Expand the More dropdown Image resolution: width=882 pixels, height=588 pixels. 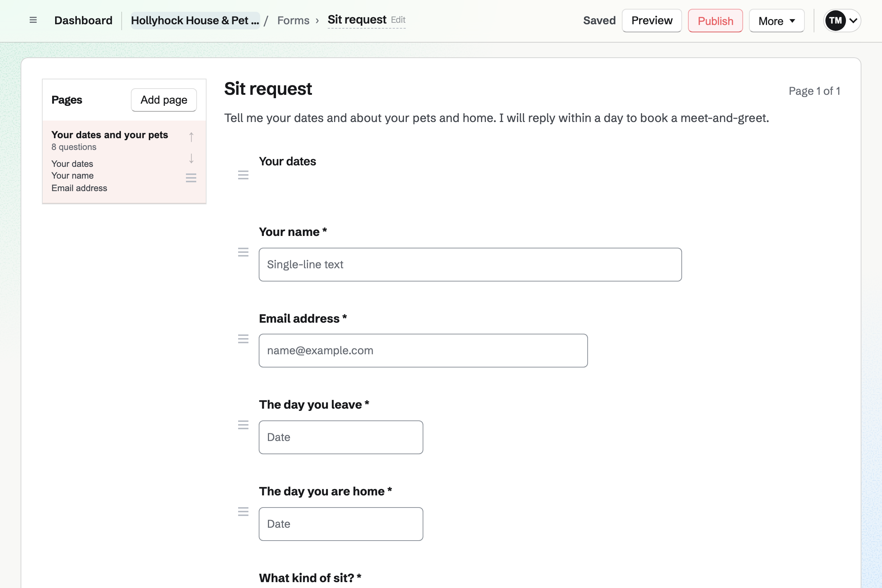(x=776, y=21)
